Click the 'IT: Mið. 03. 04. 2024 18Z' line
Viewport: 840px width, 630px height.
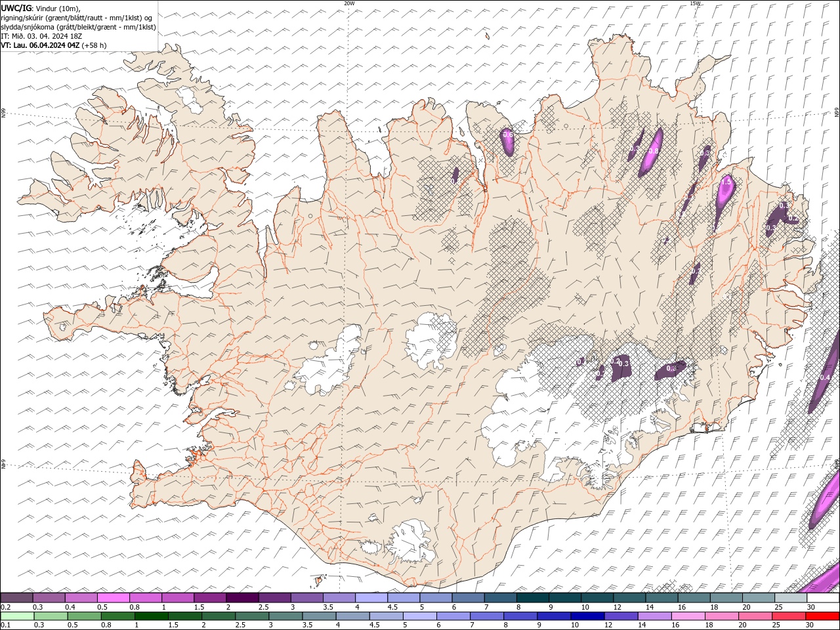pos(42,36)
